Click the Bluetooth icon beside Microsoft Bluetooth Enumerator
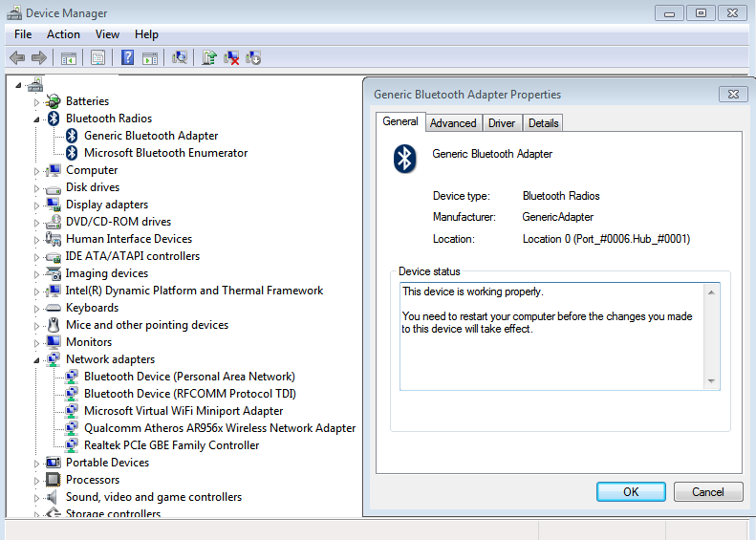 tap(72, 153)
